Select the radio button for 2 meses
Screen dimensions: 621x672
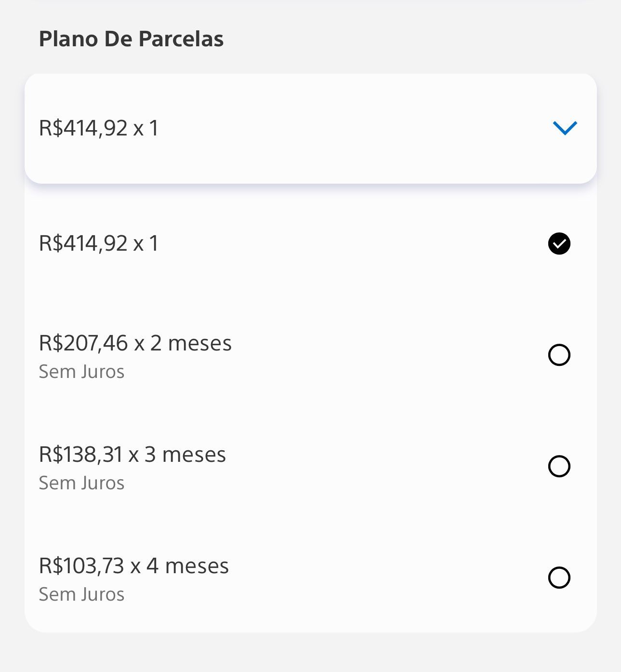pos(559,355)
